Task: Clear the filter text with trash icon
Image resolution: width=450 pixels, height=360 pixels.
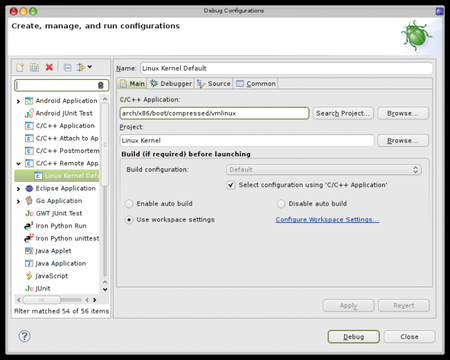Action: click(x=101, y=85)
